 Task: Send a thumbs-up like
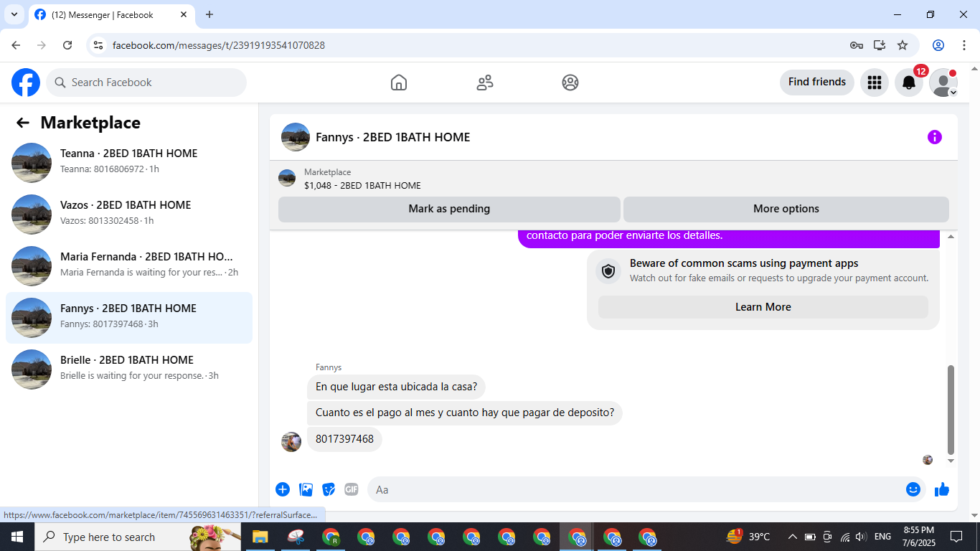(x=942, y=489)
